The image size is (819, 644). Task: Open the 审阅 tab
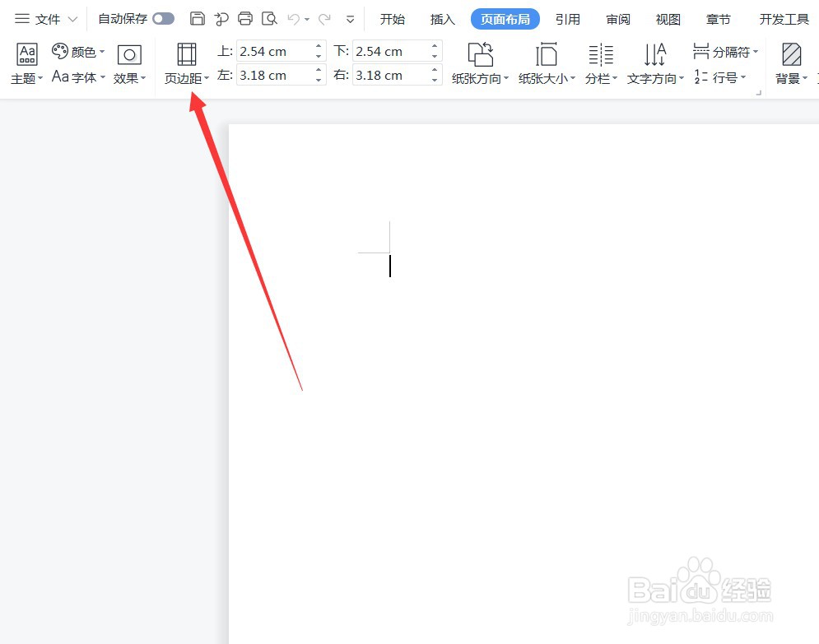(618, 19)
